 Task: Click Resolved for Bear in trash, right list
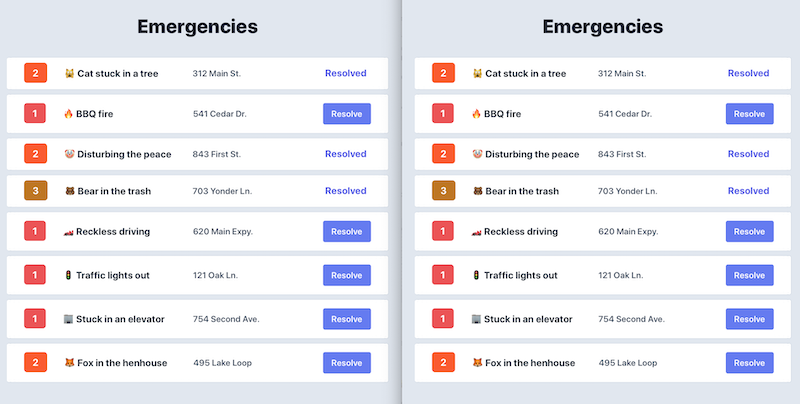point(748,191)
